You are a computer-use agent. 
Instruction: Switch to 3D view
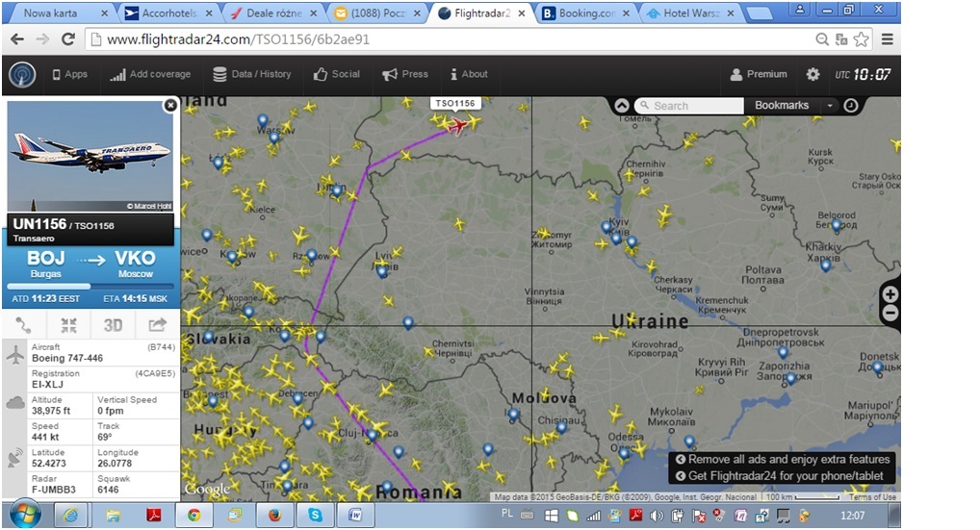[x=114, y=325]
